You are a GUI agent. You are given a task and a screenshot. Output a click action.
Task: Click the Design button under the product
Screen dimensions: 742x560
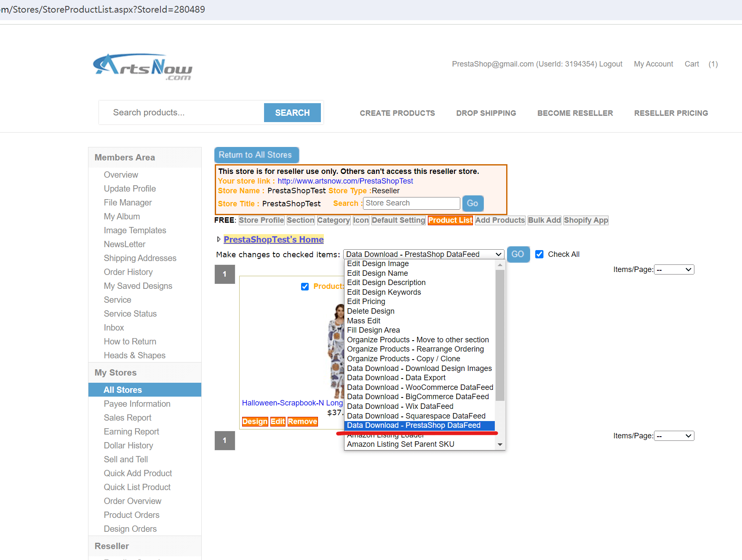255,421
